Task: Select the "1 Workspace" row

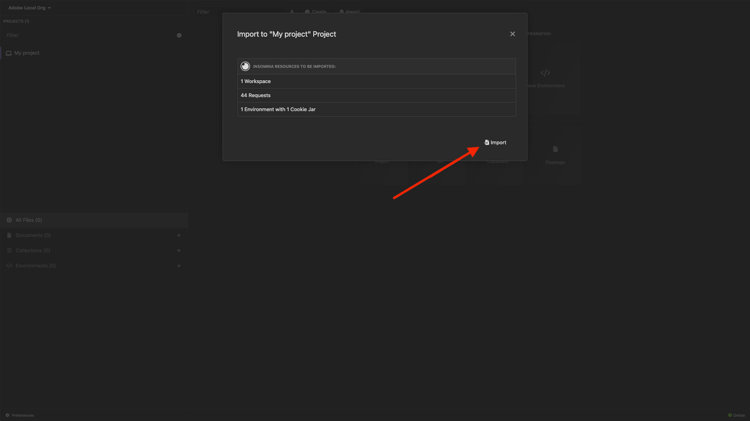Action: tap(376, 81)
